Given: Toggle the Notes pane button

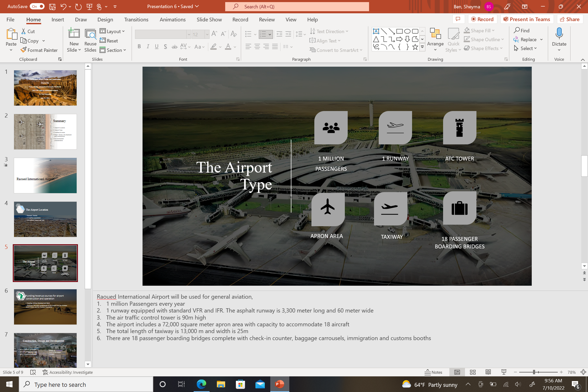Looking at the screenshot, I should tap(433, 372).
